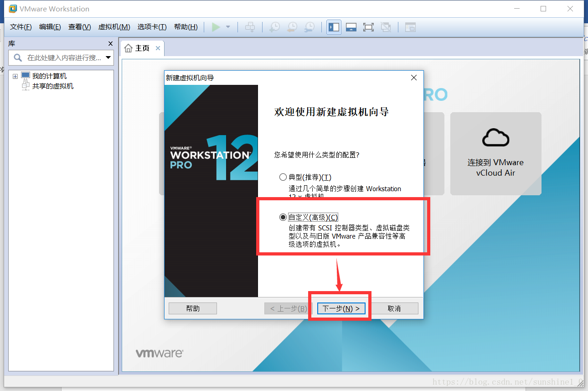588x391 pixels.
Task: Click the green Power On virtual machine icon
Action: coord(216,27)
